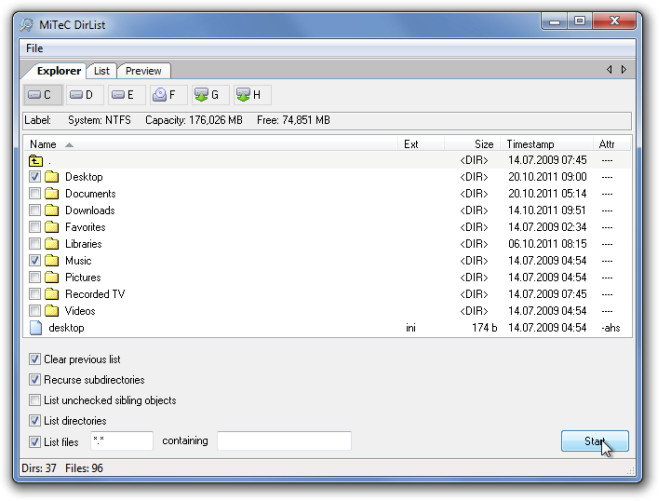
Task: Uncheck the Desktop folder checkbox
Action: tap(35, 177)
